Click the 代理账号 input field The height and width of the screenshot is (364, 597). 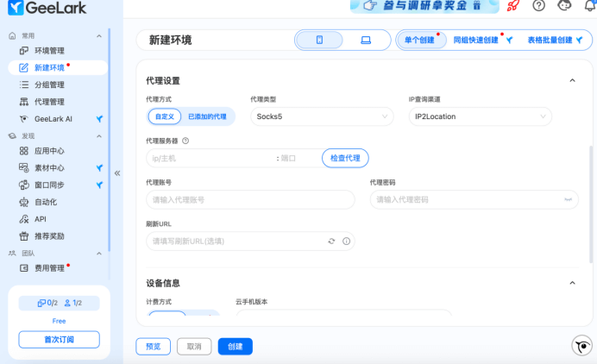(251, 199)
